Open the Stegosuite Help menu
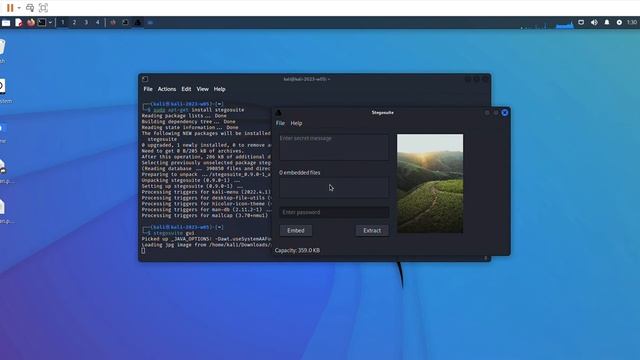Image resolution: width=640 pixels, height=360 pixels. coord(296,123)
